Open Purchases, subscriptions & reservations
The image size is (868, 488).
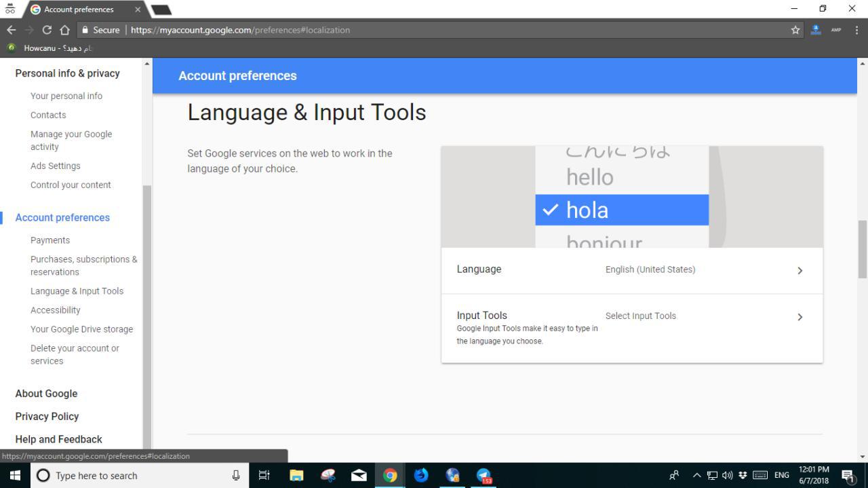83,265
